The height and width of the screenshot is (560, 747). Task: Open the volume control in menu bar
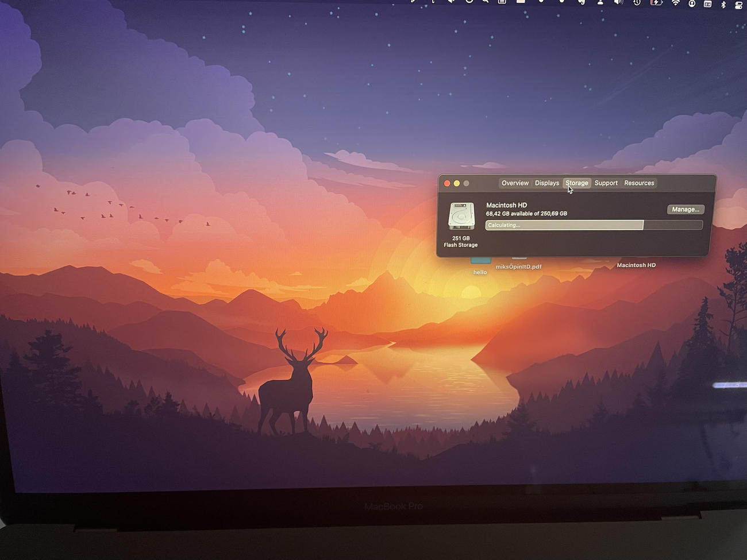(618, 3)
